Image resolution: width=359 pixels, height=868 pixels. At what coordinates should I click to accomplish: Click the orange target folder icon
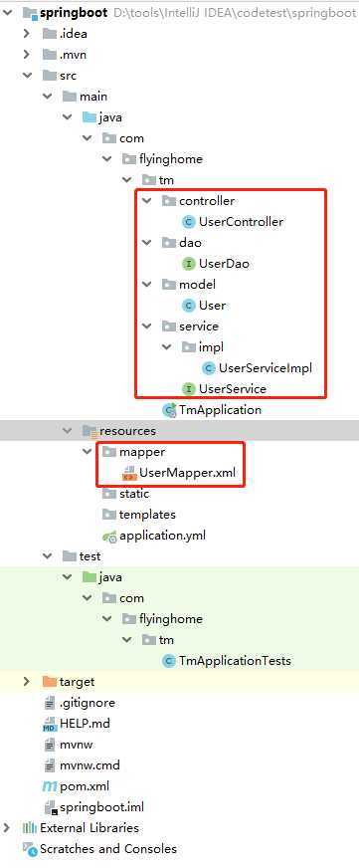coord(50,682)
